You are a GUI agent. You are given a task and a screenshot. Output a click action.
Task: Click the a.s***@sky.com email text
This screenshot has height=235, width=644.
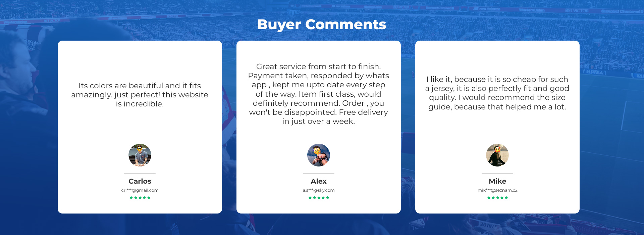click(x=319, y=190)
